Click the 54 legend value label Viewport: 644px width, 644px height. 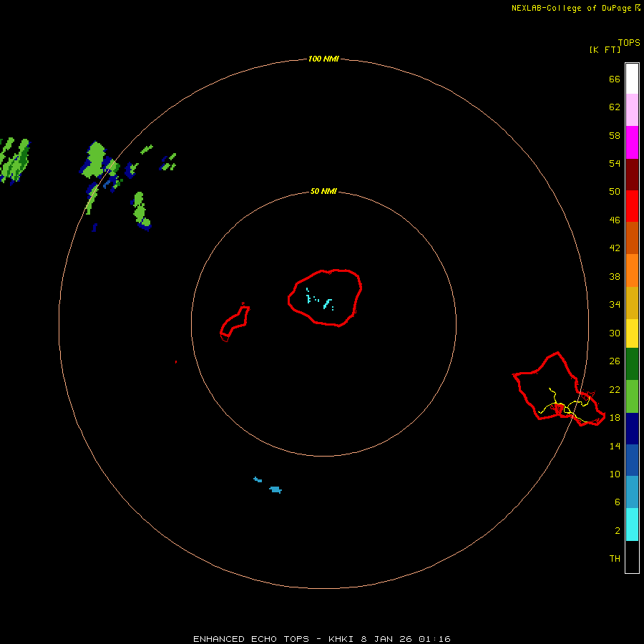click(615, 163)
